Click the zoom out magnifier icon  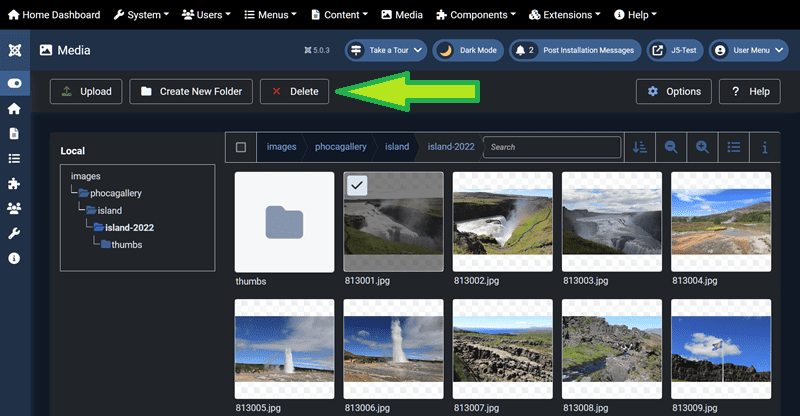pos(671,147)
